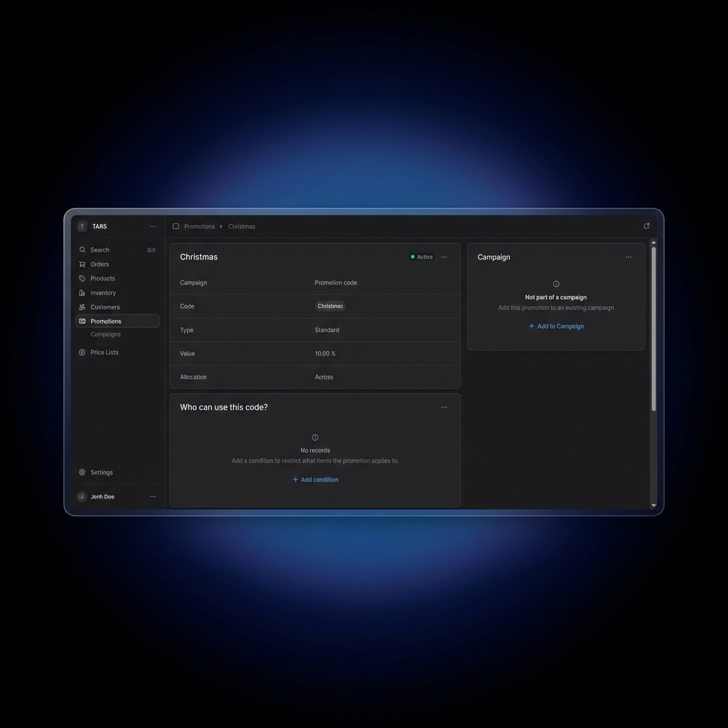Click Add condition to restrict the promotion
Screen dimensions: 728x728
(x=315, y=479)
